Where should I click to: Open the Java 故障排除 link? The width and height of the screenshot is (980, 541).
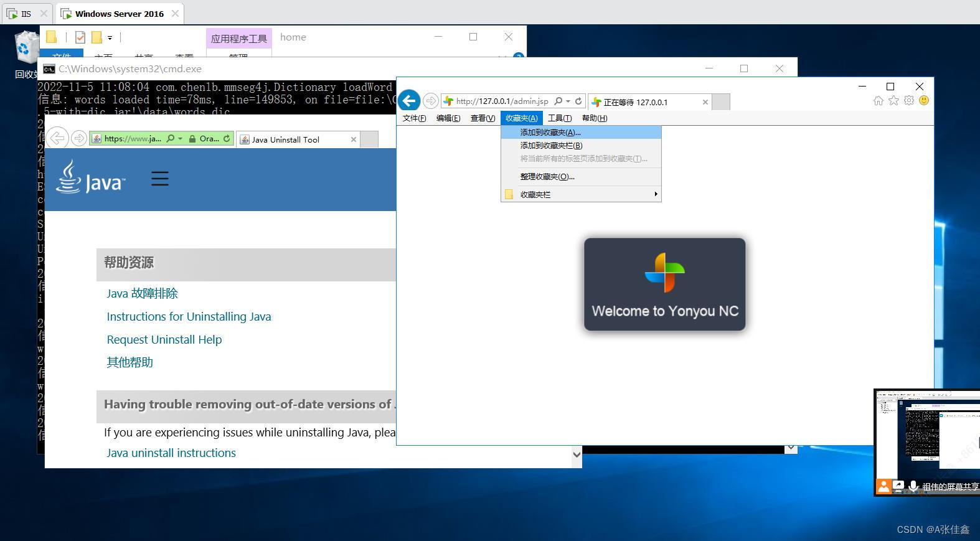point(142,293)
